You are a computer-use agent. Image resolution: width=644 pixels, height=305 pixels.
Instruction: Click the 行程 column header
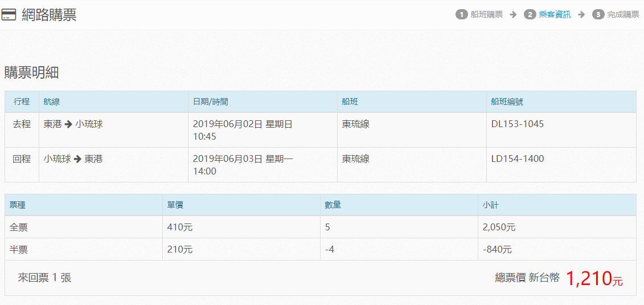22,102
